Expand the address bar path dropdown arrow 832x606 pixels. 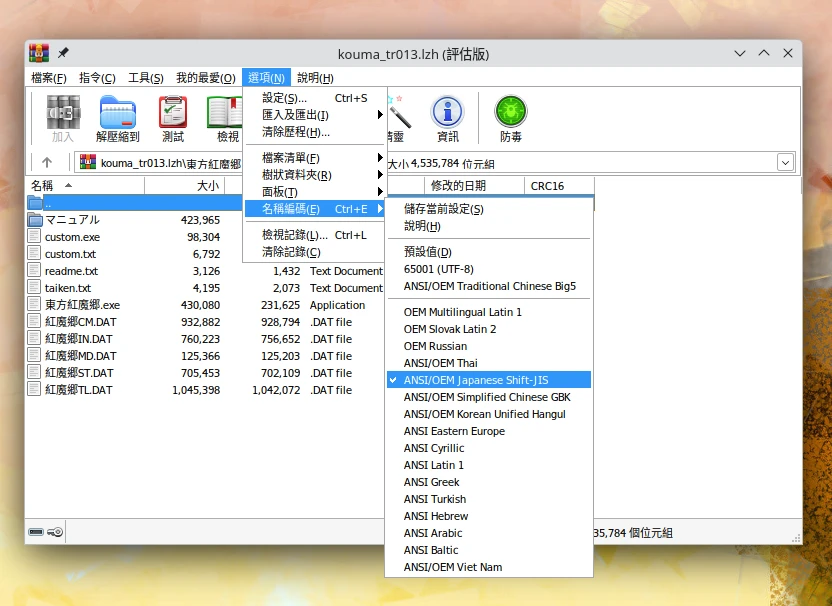(785, 163)
